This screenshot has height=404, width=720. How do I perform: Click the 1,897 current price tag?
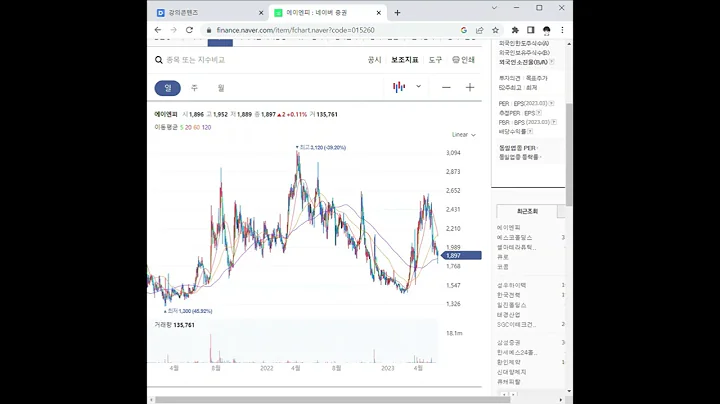(x=461, y=256)
